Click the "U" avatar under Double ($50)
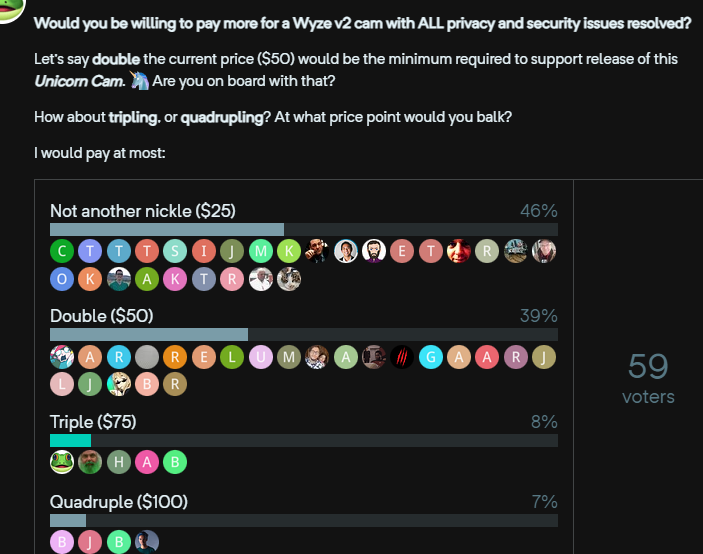The width and height of the screenshot is (703, 554). [x=260, y=357]
